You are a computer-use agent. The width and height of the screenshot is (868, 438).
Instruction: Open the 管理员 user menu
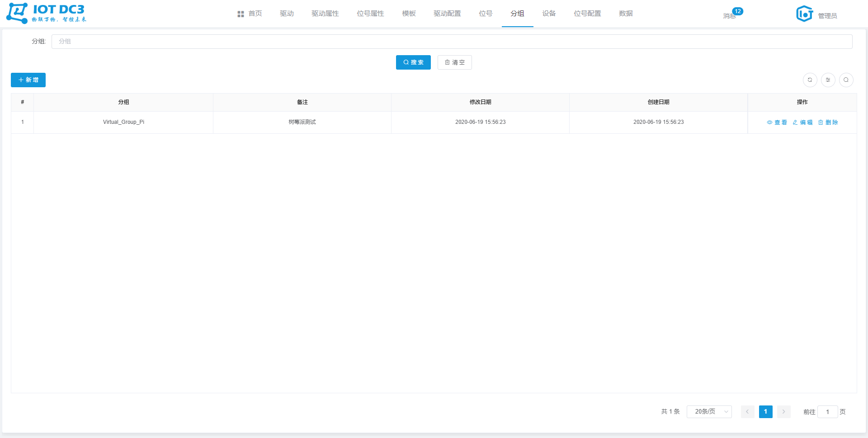click(x=827, y=16)
